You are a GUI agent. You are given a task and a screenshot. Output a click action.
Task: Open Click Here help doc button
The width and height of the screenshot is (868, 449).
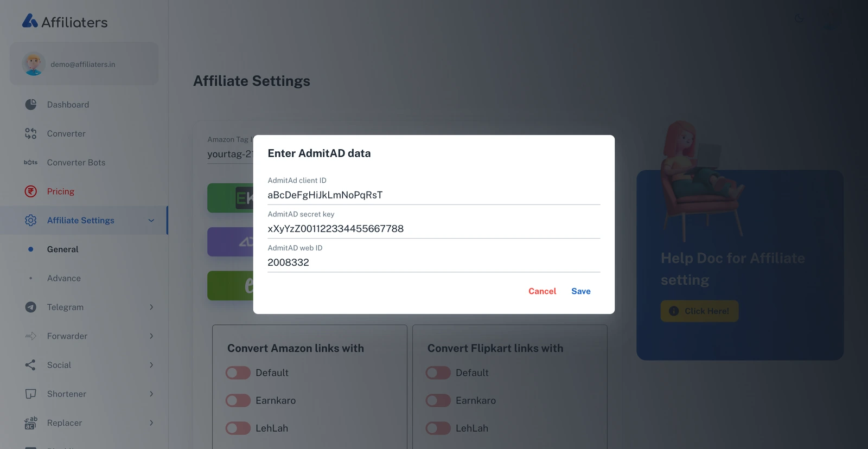(699, 311)
